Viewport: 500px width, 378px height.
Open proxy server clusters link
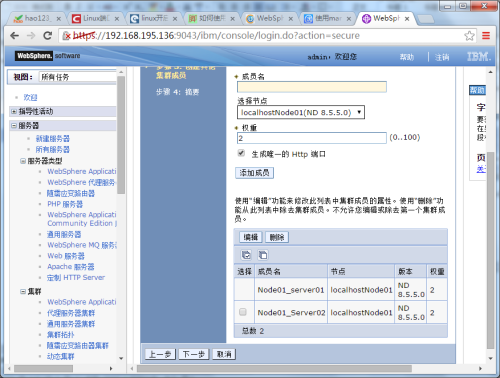pos(71,313)
